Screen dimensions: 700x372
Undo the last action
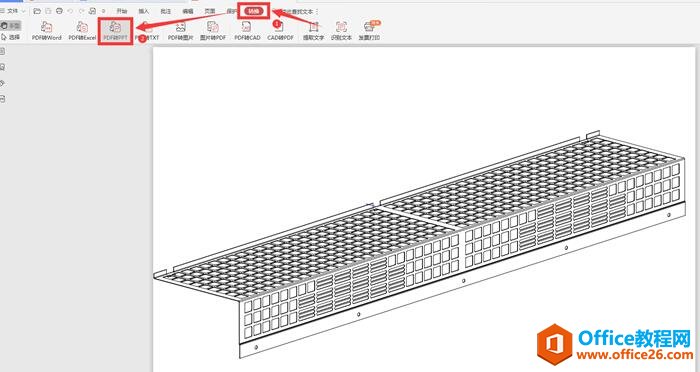click(x=70, y=11)
